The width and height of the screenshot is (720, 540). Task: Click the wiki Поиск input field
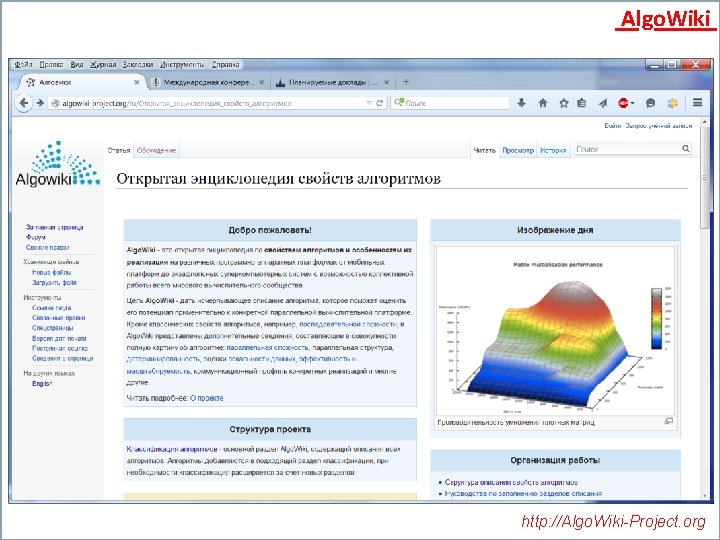pyautogui.click(x=627, y=149)
